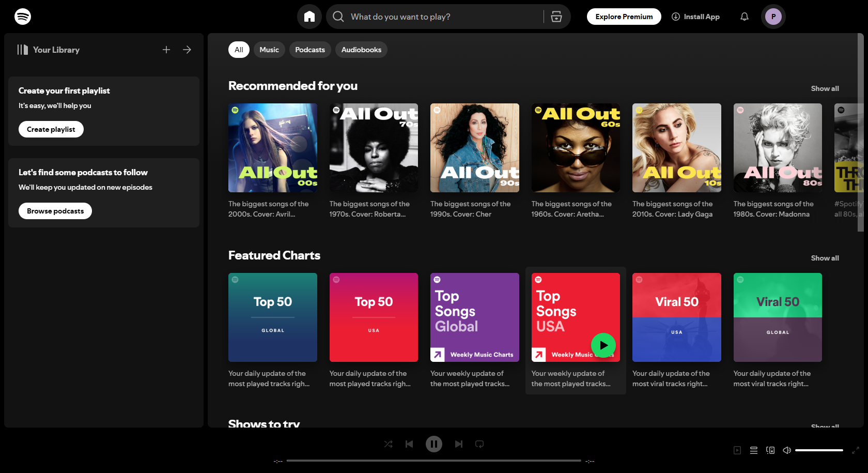Click Browse podcasts button
Image resolution: width=868 pixels, height=473 pixels.
55,211
